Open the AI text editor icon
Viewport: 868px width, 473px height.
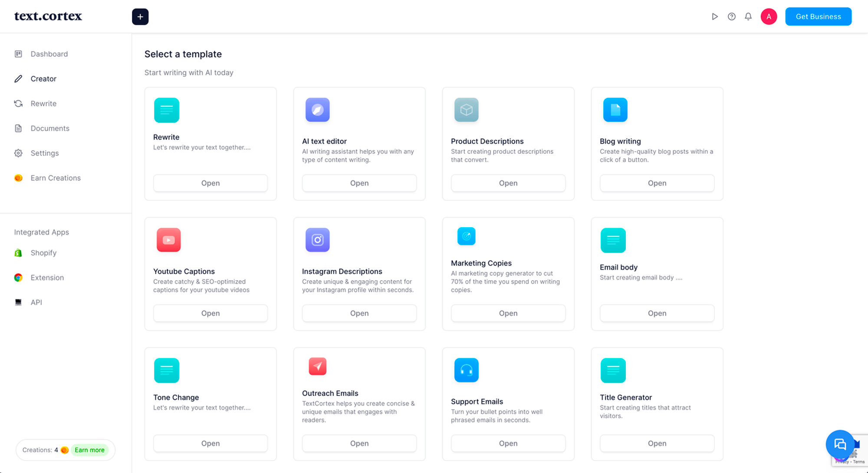pyautogui.click(x=317, y=110)
